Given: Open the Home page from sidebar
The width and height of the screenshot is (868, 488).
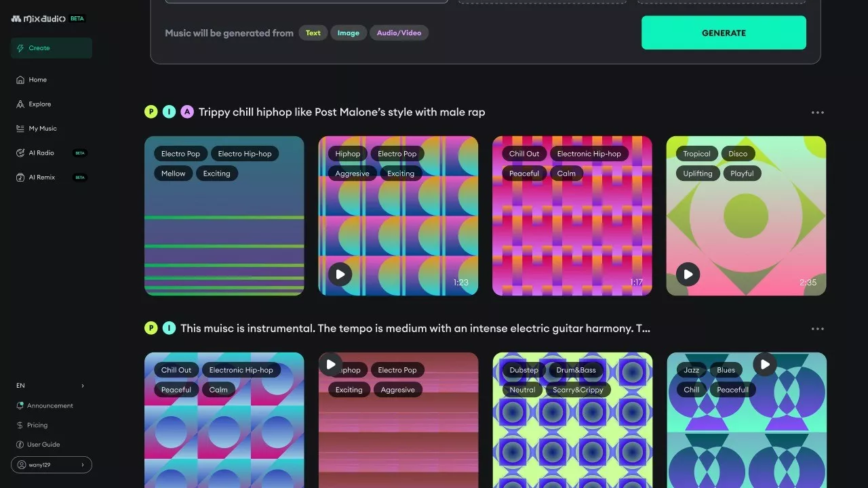Looking at the screenshot, I should point(37,80).
